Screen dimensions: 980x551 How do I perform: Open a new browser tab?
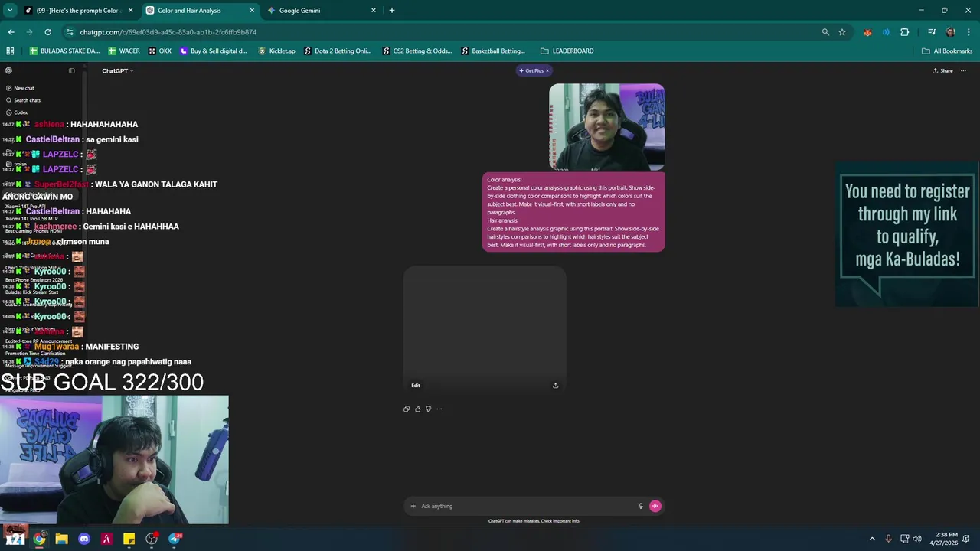click(x=392, y=11)
